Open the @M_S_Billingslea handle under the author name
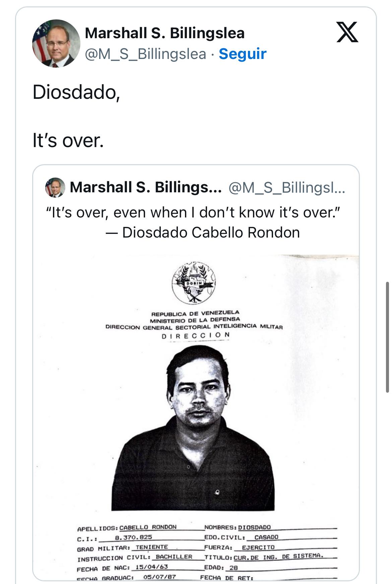The width and height of the screenshot is (392, 584). [x=145, y=54]
